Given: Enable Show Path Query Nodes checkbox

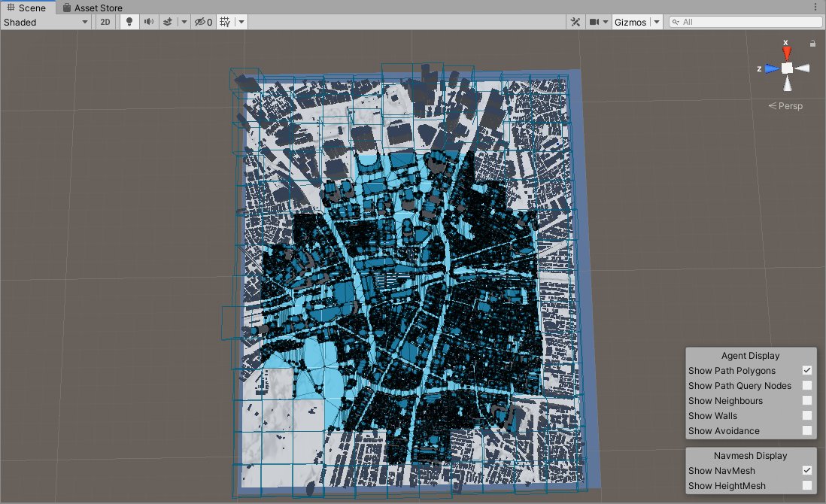Looking at the screenshot, I should click(806, 385).
